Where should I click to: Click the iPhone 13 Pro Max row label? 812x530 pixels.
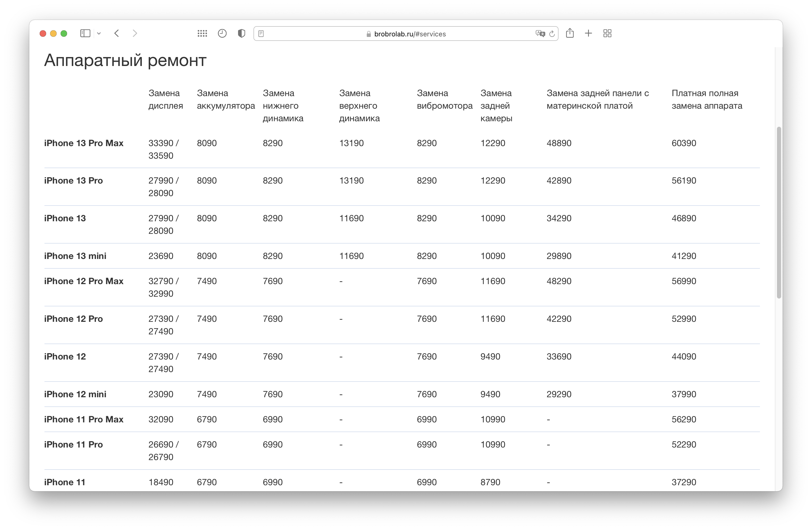(84, 143)
